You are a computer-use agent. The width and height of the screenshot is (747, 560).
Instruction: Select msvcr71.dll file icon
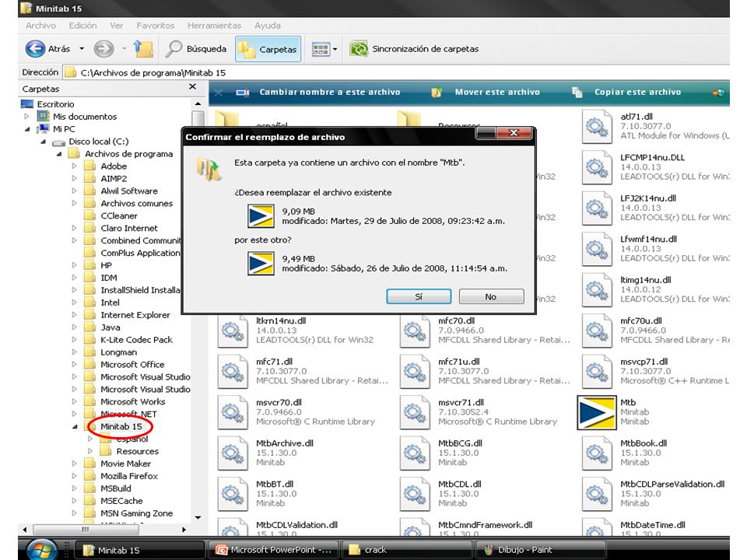pyautogui.click(x=415, y=412)
